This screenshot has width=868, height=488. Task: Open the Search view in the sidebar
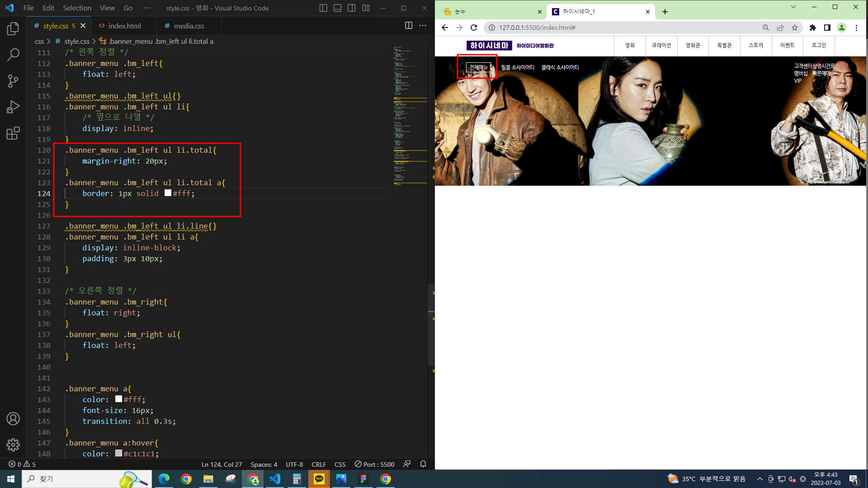click(x=13, y=55)
